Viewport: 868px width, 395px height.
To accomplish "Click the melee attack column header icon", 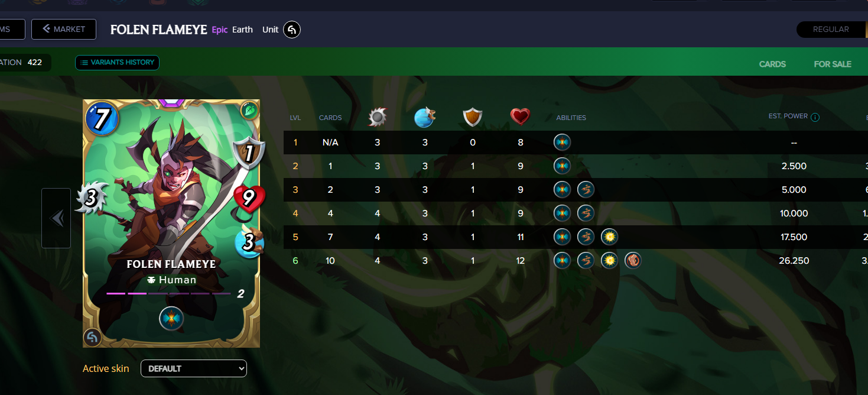I will point(378,117).
